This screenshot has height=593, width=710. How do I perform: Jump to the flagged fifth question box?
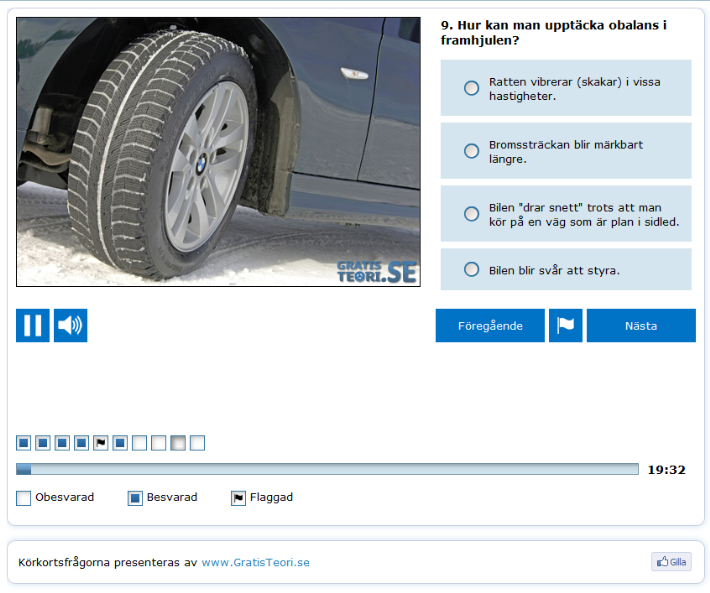pyautogui.click(x=100, y=443)
